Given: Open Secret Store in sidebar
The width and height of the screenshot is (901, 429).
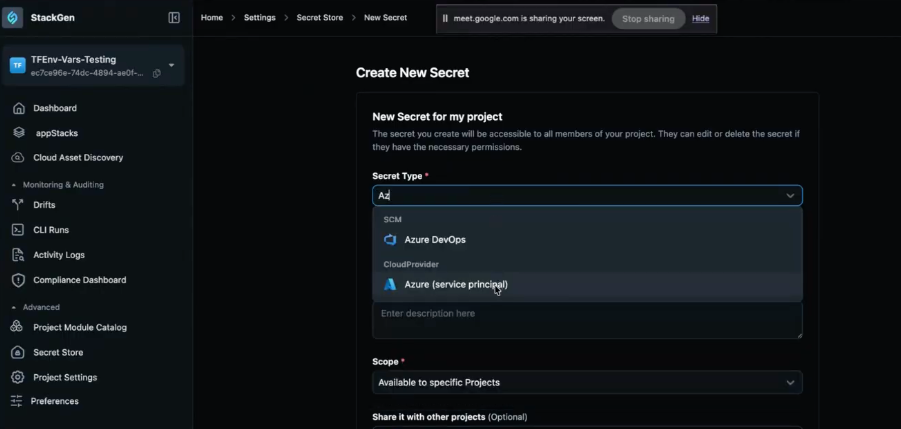Looking at the screenshot, I should click(x=58, y=352).
